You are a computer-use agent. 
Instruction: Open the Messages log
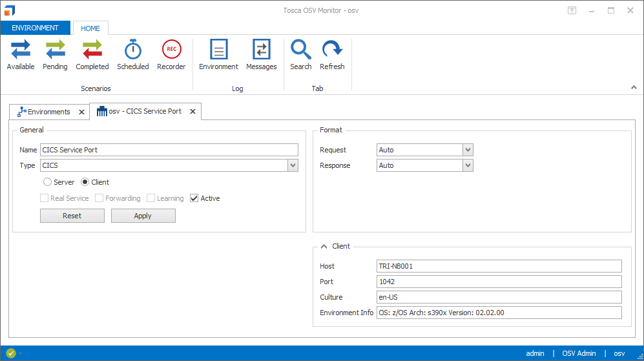click(x=261, y=55)
